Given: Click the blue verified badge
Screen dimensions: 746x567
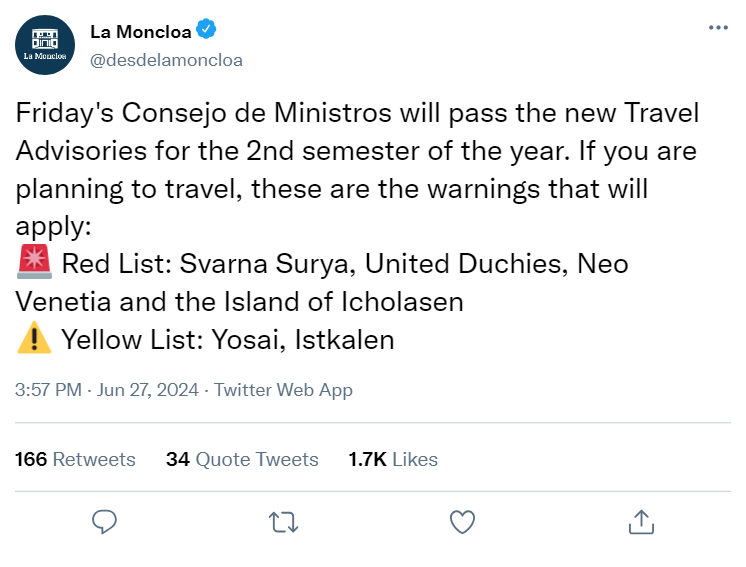Looking at the screenshot, I should click(206, 30).
